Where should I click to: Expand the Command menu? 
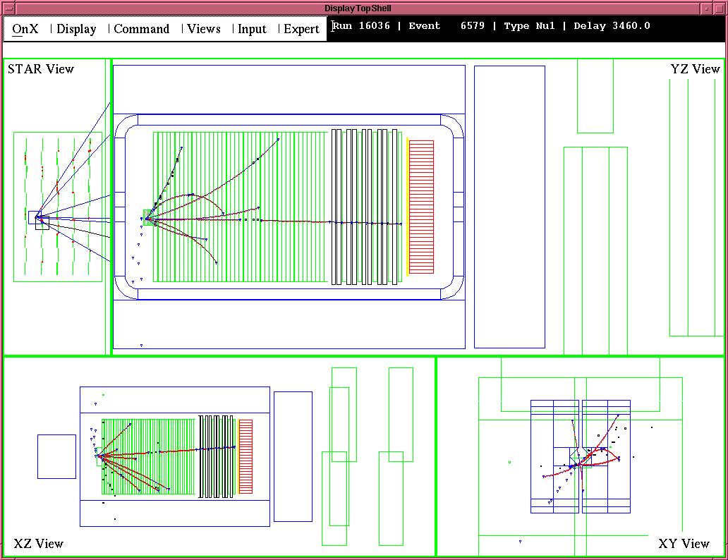click(141, 29)
